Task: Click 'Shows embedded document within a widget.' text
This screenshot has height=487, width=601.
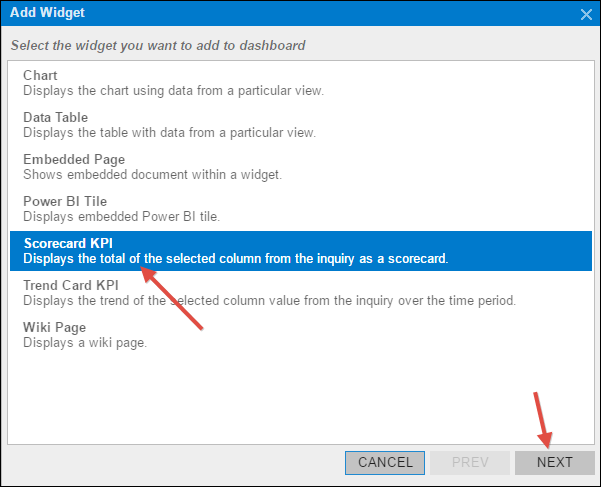Action: (153, 175)
